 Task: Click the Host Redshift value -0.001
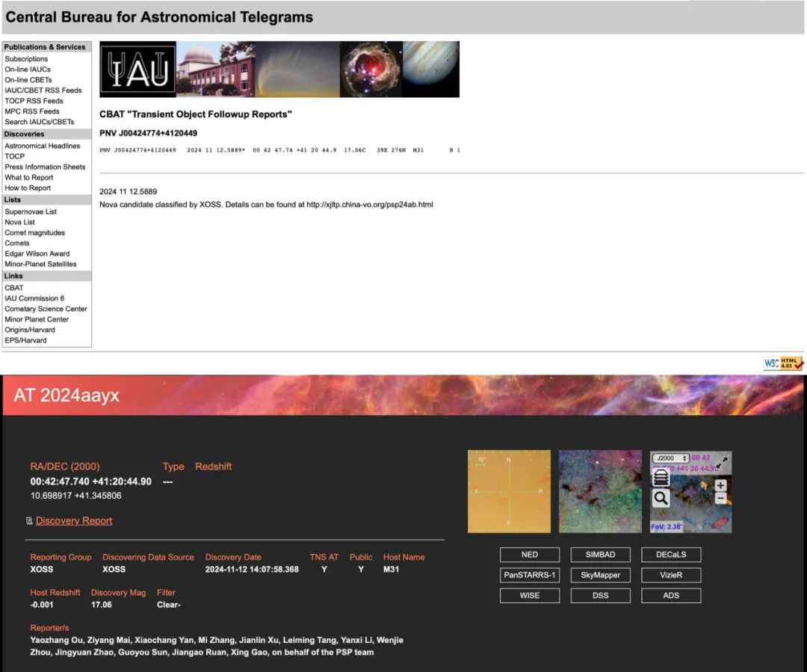(42, 605)
